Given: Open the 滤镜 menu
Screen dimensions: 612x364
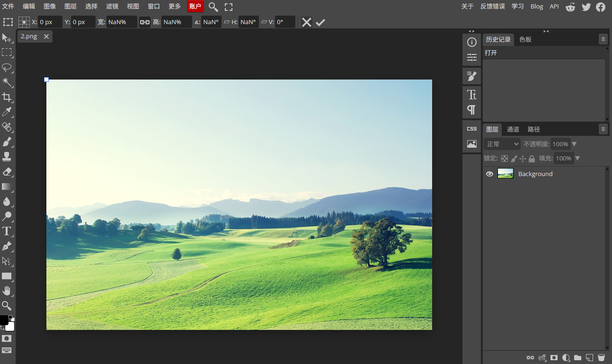Looking at the screenshot, I should (x=112, y=7).
